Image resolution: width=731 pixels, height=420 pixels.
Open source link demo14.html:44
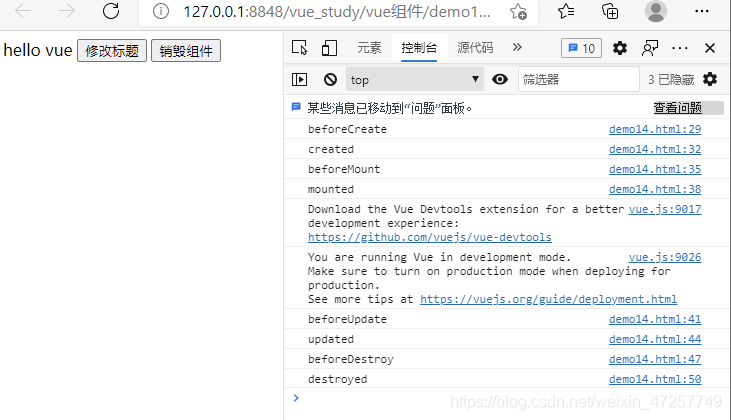(x=655, y=339)
